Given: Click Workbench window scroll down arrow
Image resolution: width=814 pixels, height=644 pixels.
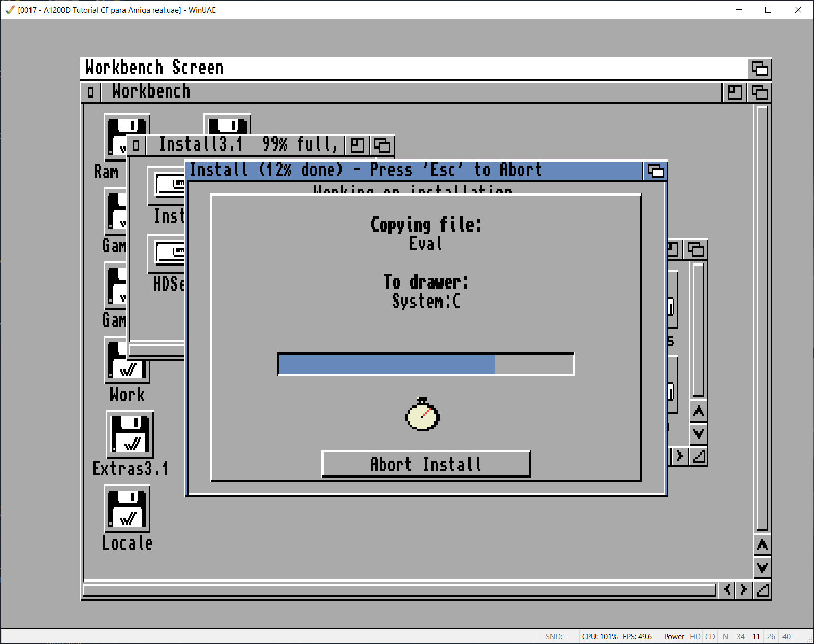Looking at the screenshot, I should pyautogui.click(x=762, y=567).
